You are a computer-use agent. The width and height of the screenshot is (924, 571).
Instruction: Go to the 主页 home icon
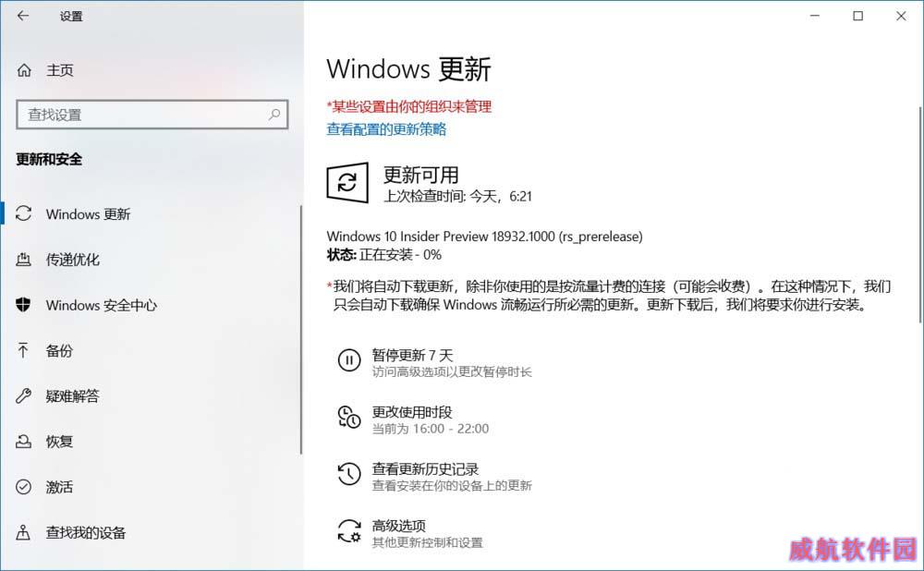point(24,71)
